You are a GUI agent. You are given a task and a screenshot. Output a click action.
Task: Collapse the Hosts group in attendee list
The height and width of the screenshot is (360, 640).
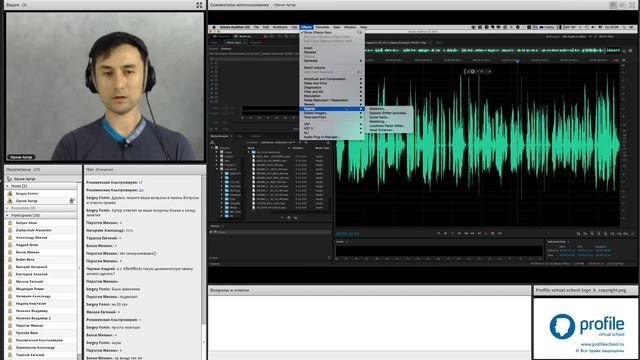[7, 186]
